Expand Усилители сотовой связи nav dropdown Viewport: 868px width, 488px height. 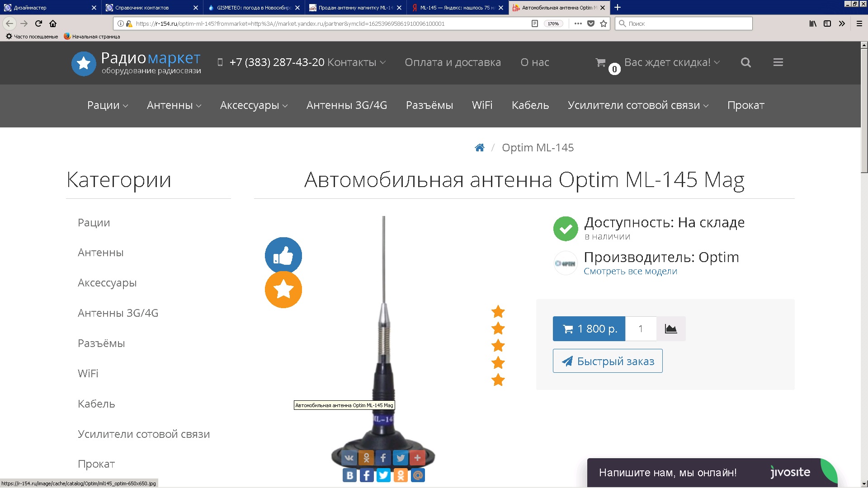coord(638,105)
